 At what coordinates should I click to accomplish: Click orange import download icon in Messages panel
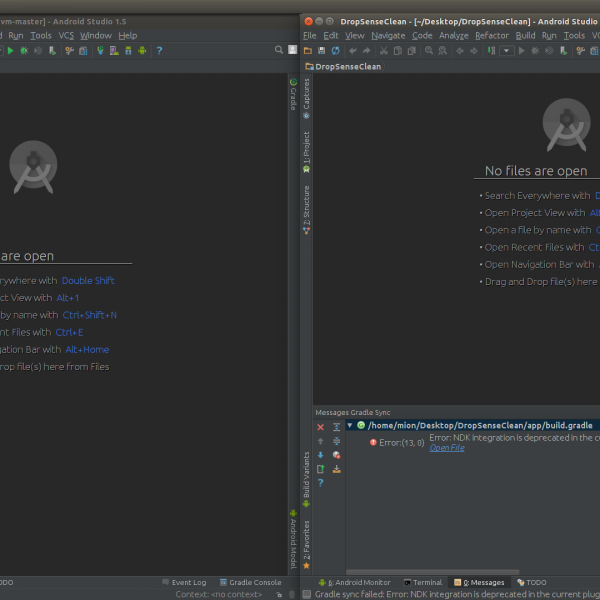(x=336, y=469)
